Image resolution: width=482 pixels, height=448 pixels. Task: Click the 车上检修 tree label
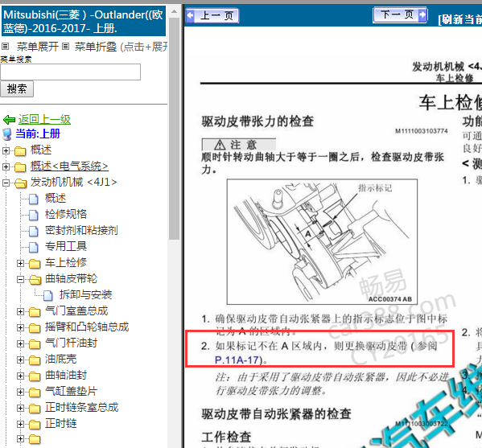click(66, 262)
